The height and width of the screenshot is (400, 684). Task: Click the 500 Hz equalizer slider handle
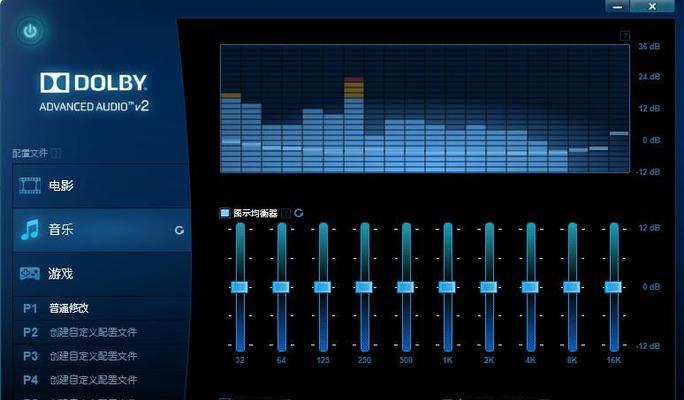click(405, 287)
